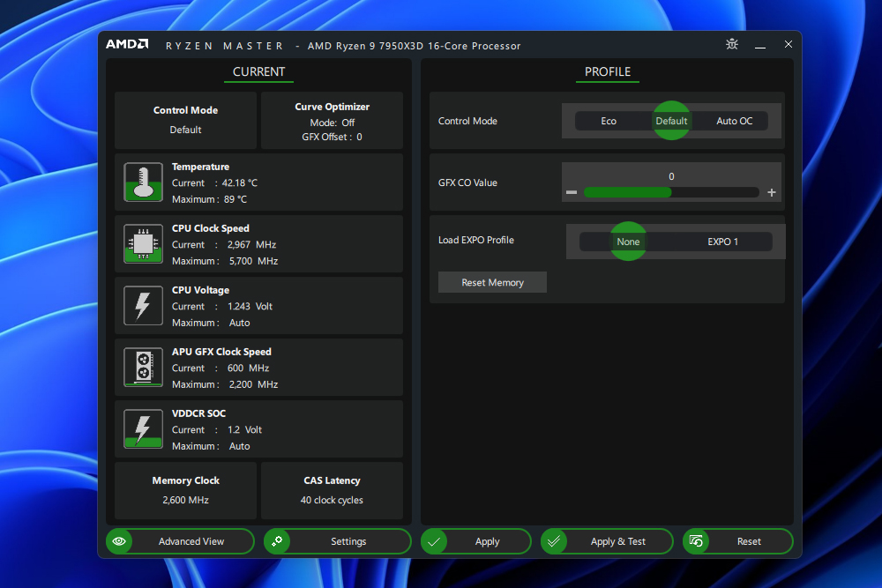Switch to the CURRENT tab
882x588 pixels.
[258, 71]
